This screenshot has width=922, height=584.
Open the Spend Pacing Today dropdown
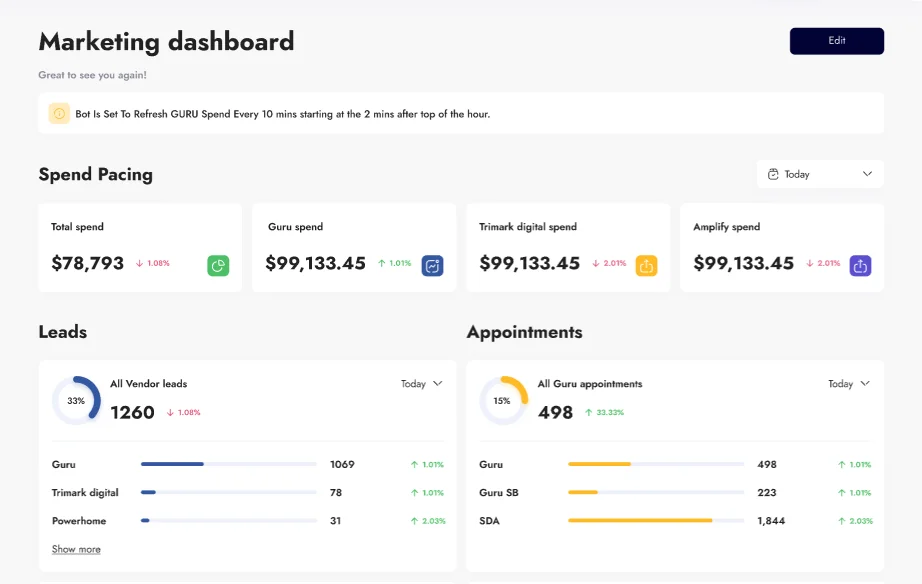[x=820, y=174]
